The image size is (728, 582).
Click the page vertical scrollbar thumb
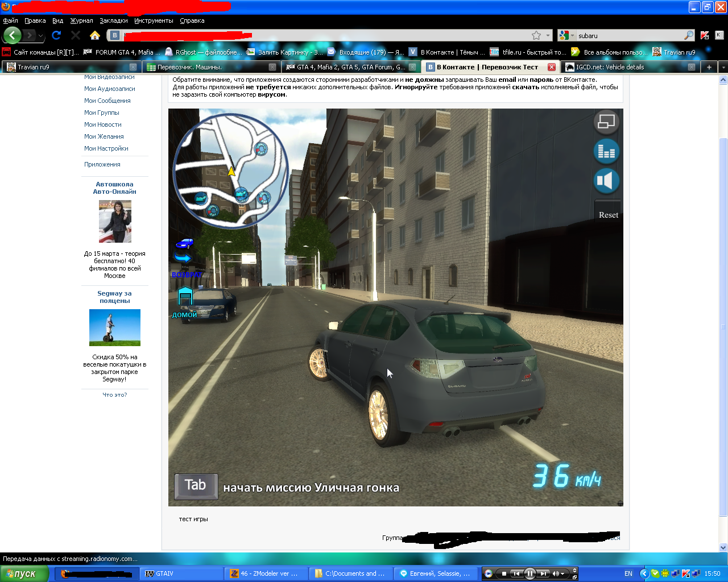723,327
